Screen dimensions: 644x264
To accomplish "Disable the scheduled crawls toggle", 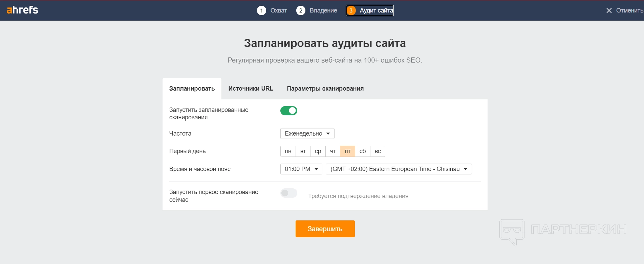I will coord(289,111).
